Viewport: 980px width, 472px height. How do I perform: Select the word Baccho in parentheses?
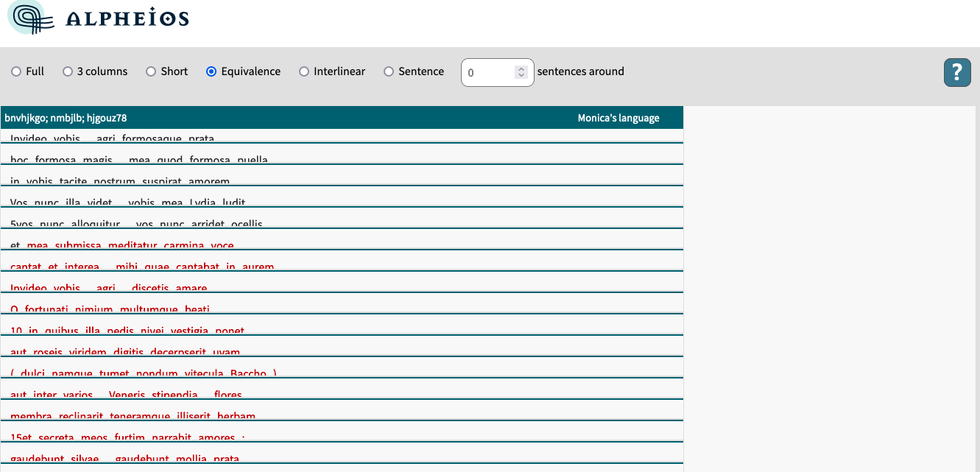click(x=247, y=373)
